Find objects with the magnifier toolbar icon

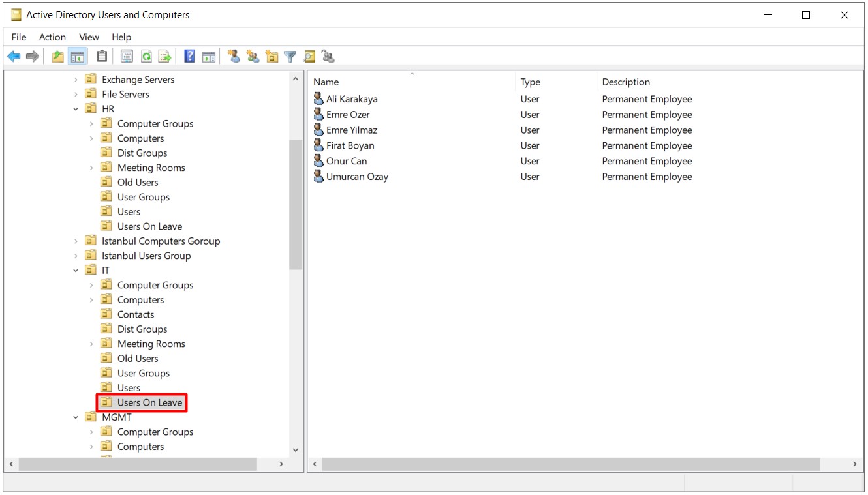309,57
